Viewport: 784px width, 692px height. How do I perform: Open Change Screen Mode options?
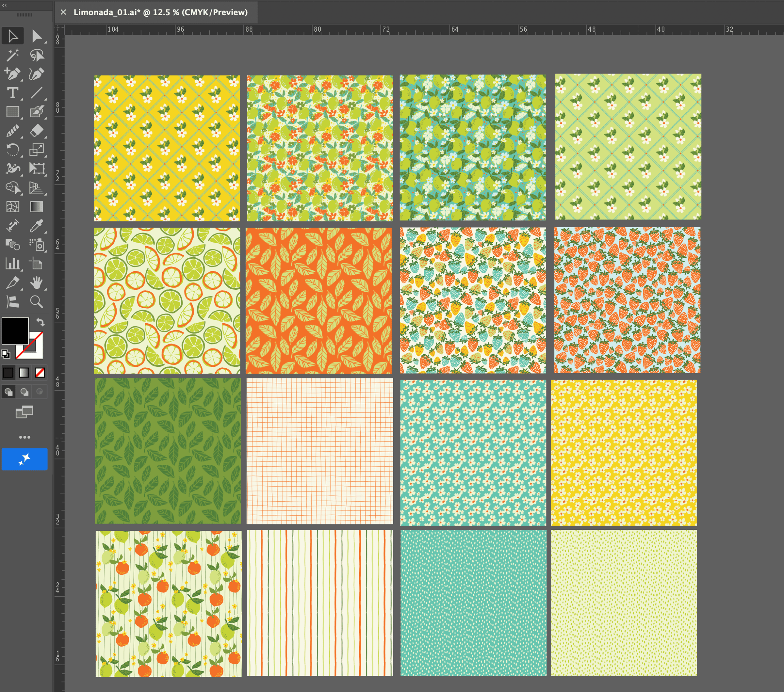click(24, 412)
